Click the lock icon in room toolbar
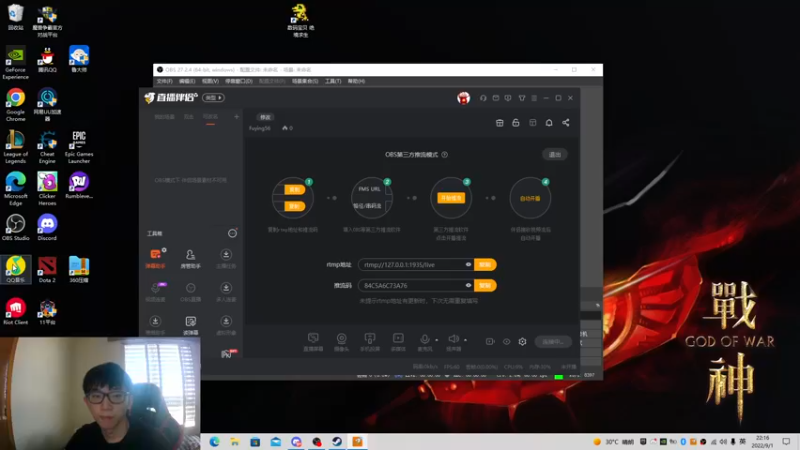Screen dimensions: 800x450 pyautogui.click(x=516, y=123)
